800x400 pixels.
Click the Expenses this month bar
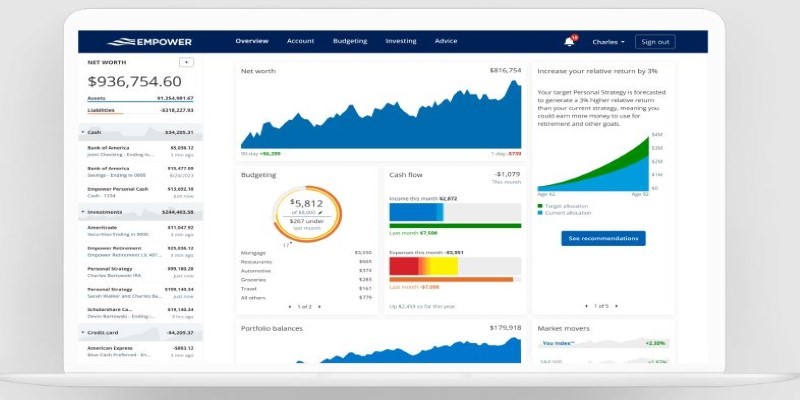coord(454,265)
